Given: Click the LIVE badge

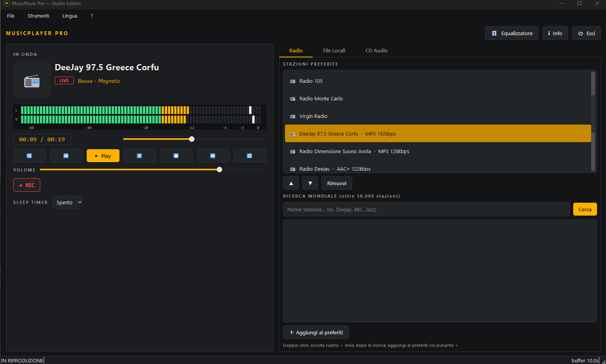Looking at the screenshot, I should click(x=64, y=81).
